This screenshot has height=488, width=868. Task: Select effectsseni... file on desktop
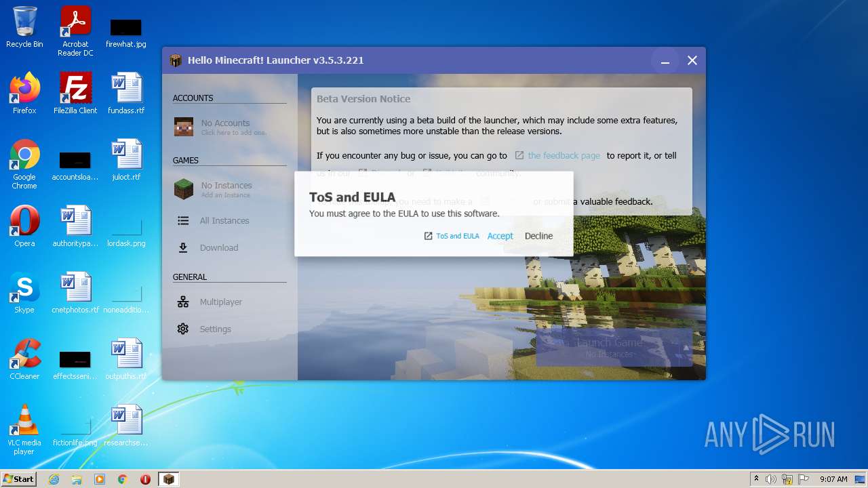click(75, 366)
